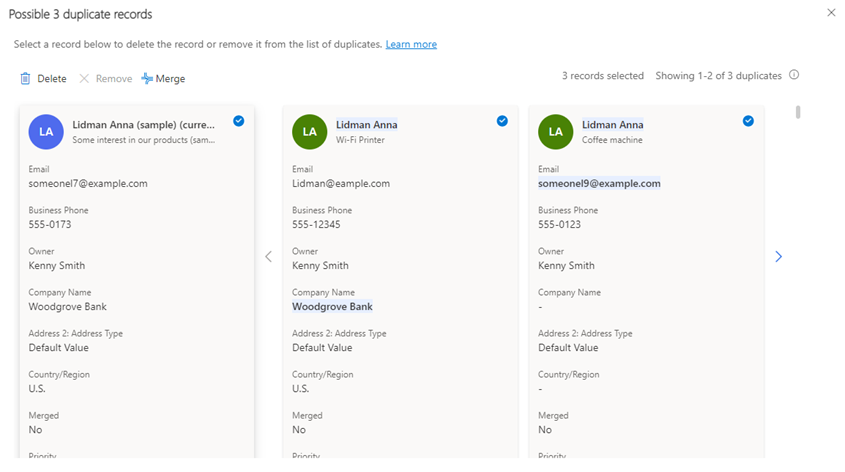Click the Lidman Anna (sample) record title
The width and height of the screenshot is (845, 472).
pos(143,124)
